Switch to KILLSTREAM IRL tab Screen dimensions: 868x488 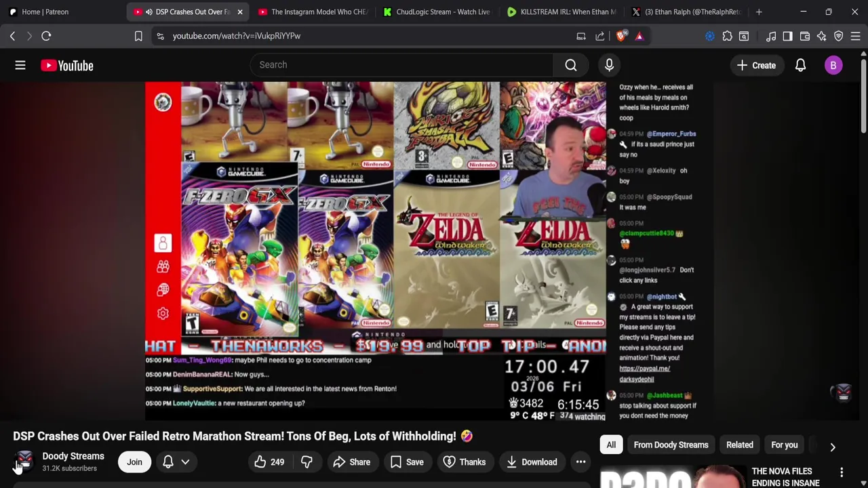[561, 12]
